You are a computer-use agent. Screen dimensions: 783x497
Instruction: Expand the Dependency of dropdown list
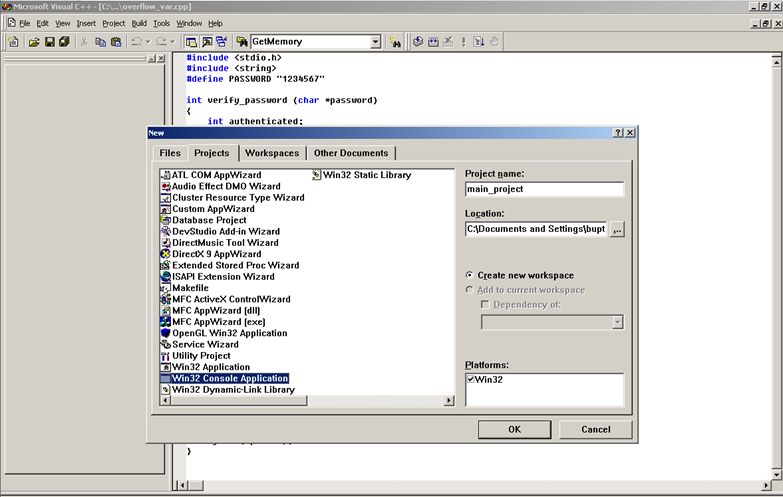point(617,322)
